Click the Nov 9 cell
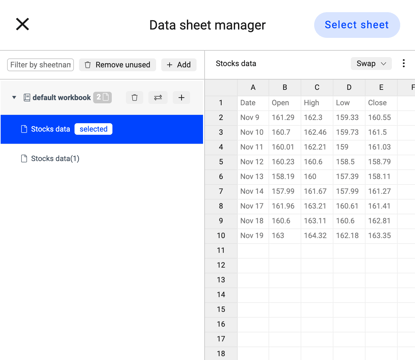Viewport: 415px width, 360px height. 253,117
